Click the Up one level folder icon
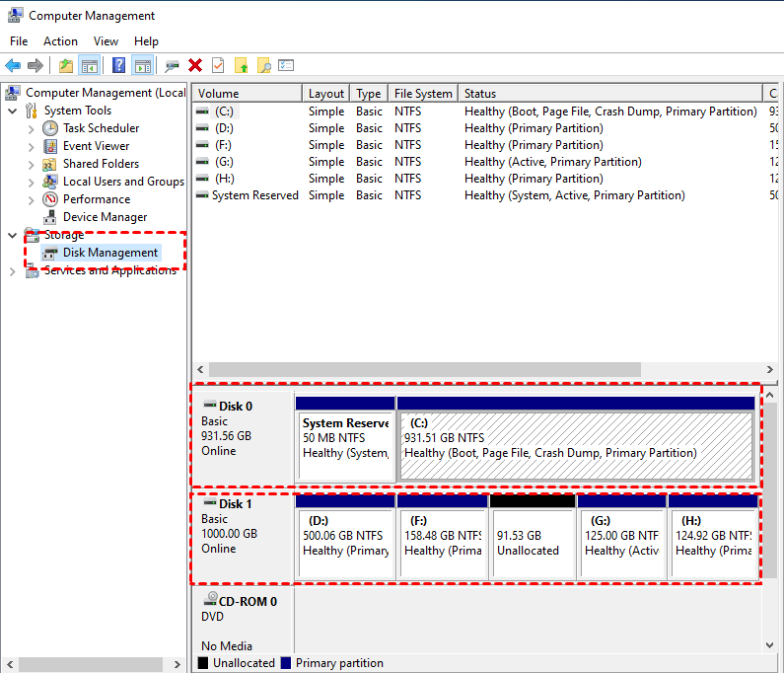 pyautogui.click(x=66, y=65)
